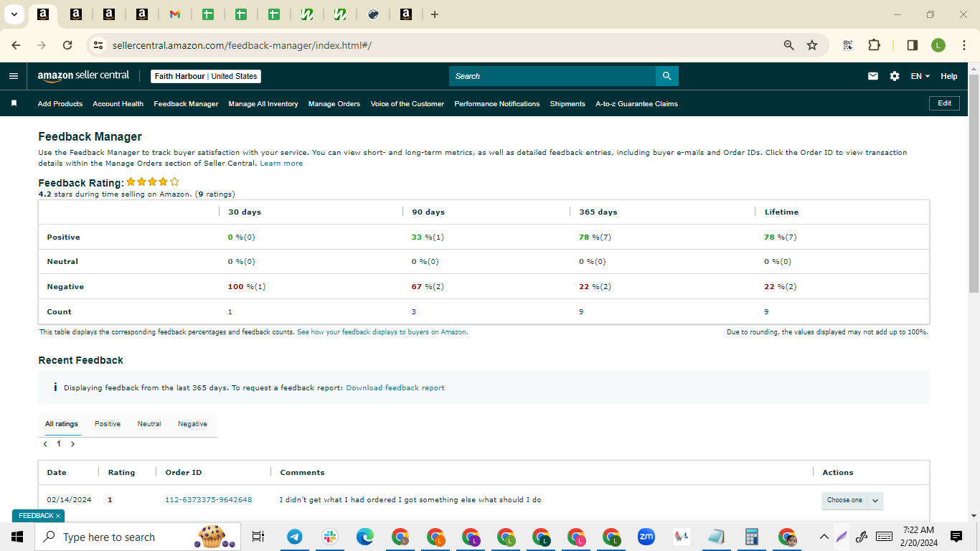Click the bookmark icon in navigation bar
The width and height of the screenshot is (980, 551).
(x=14, y=103)
